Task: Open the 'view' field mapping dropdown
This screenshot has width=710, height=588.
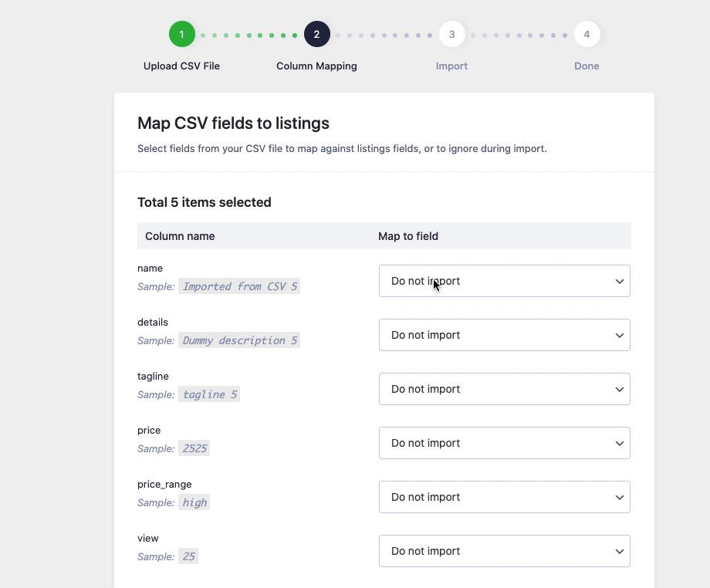Action: point(504,551)
